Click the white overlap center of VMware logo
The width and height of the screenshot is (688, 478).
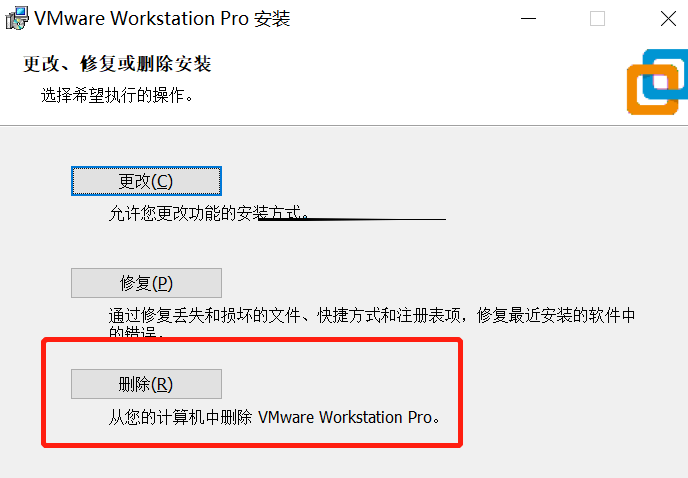coord(660,82)
